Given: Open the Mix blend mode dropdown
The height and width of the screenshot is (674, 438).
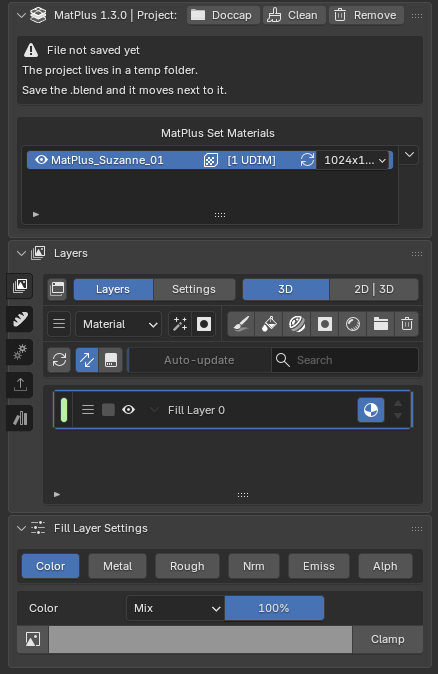Looking at the screenshot, I should [175, 608].
